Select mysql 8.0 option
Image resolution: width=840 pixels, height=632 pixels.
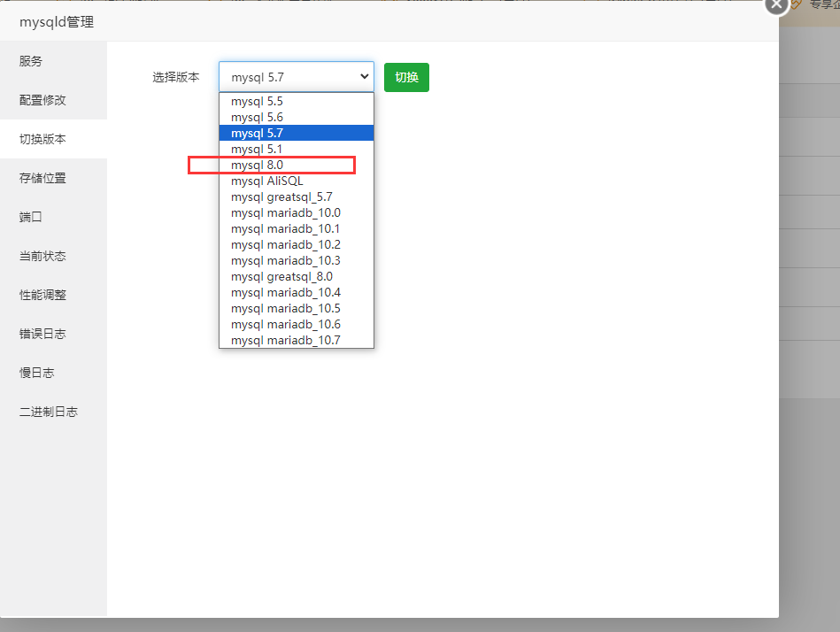pyautogui.click(x=297, y=165)
